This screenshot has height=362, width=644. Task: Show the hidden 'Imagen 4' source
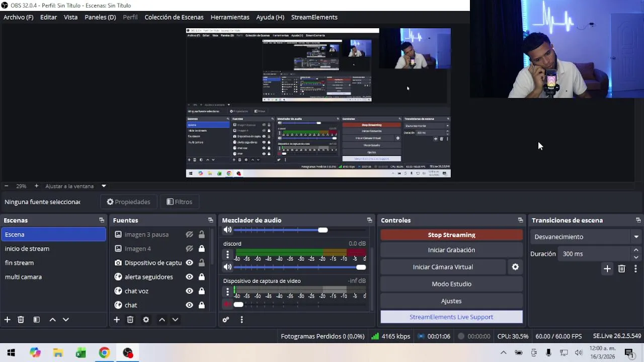[189, 248]
